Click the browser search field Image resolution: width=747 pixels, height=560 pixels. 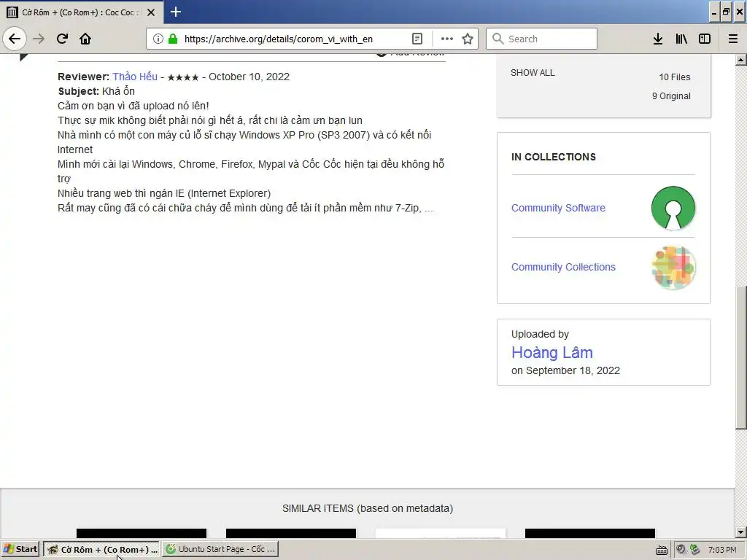(542, 39)
